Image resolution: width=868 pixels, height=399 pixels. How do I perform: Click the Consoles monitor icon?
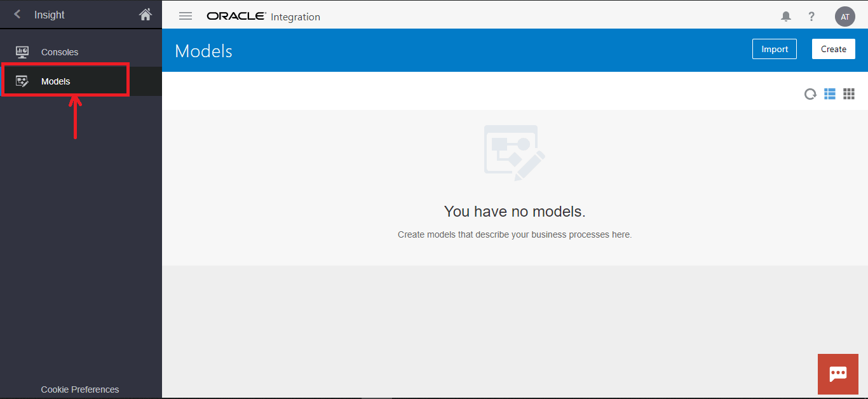click(22, 52)
